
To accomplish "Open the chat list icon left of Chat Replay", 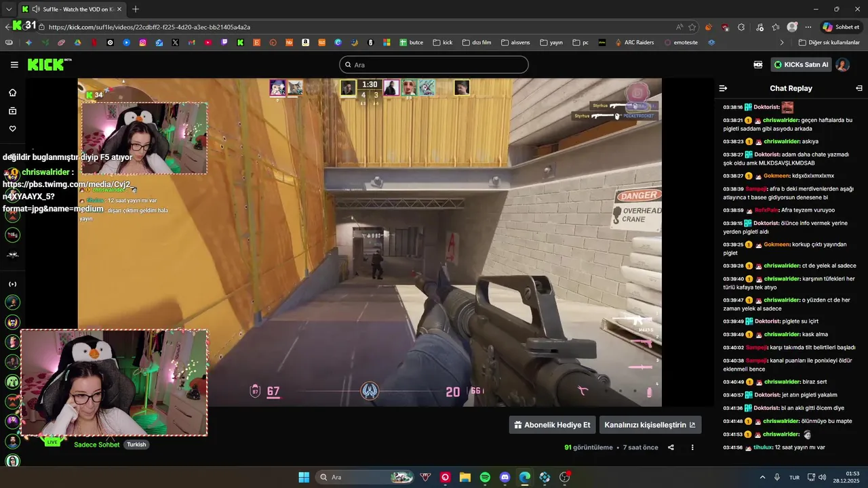I will (723, 88).
